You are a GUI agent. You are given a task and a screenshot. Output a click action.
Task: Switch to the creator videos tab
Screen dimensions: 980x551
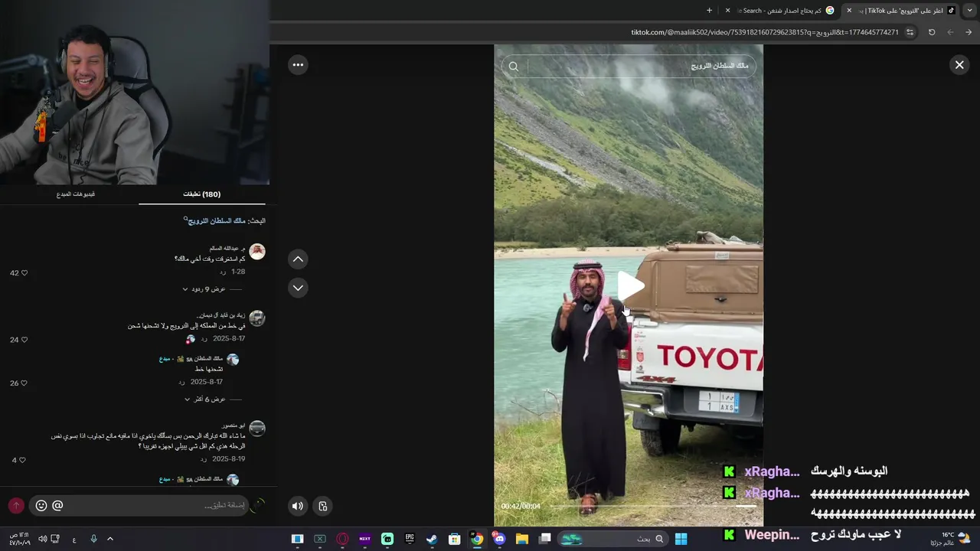coord(76,194)
